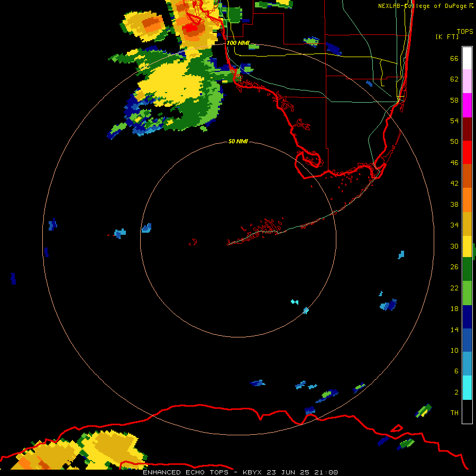Viewport: 476px width, 476px height.
Task: Click the '18' legend value
Action: [454, 309]
